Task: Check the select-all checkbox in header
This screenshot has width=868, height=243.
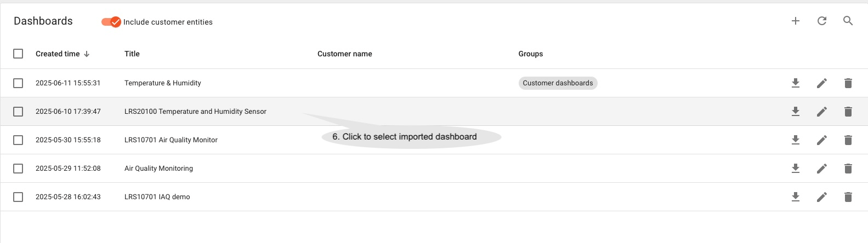Action: pos(18,54)
